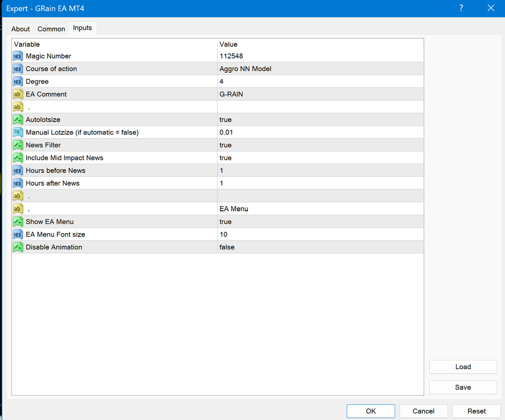Switch to the Common tab
Viewport: 505px width, 420px height.
pos(51,29)
